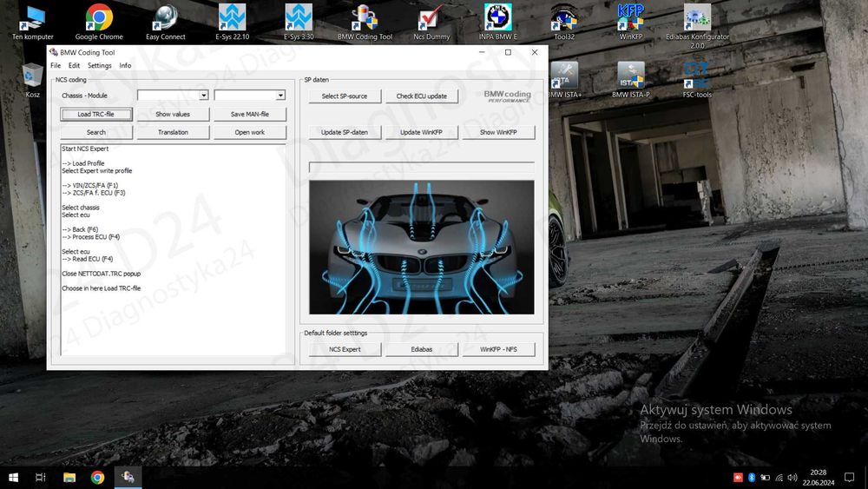Select the BMW Coding Tool desktop icon
Viewport: 868px width, 489px height.
pyautogui.click(x=365, y=23)
